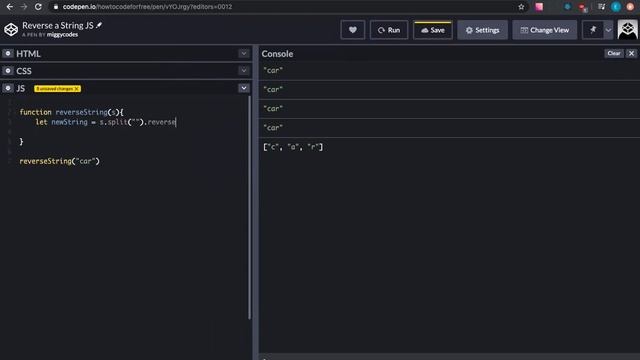This screenshot has width=640, height=360.
Task: Click the orange round toolbar icon
Action: click(x=630, y=7)
